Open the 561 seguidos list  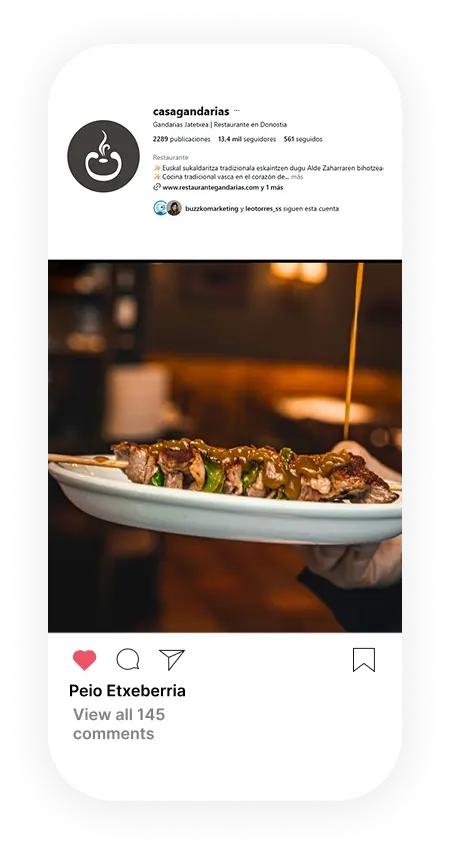[x=303, y=139]
